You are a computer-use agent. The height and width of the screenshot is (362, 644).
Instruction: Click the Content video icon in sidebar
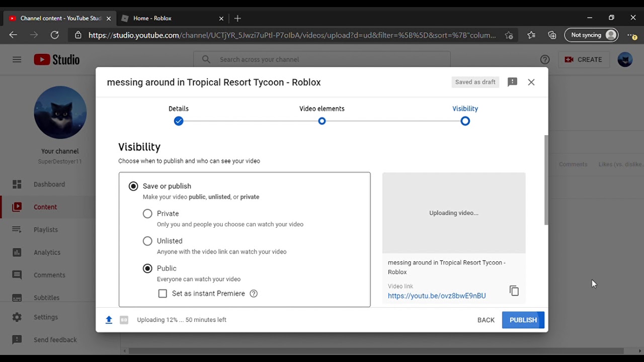(17, 207)
